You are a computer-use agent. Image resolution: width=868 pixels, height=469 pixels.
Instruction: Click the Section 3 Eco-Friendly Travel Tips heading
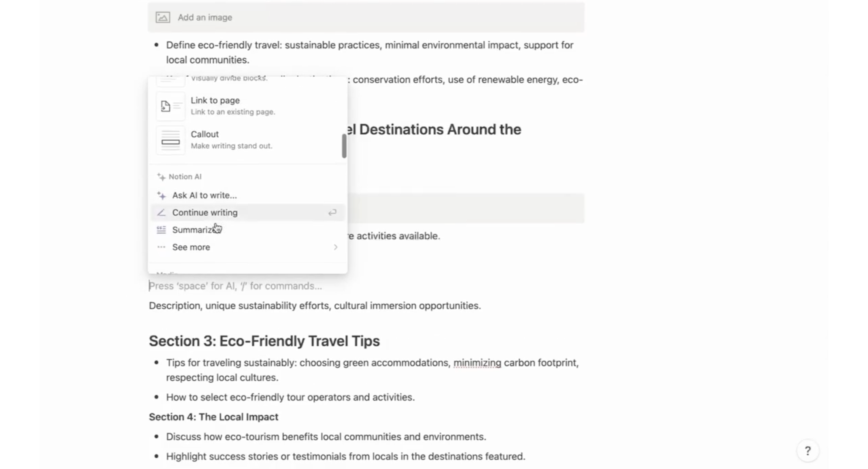264,341
